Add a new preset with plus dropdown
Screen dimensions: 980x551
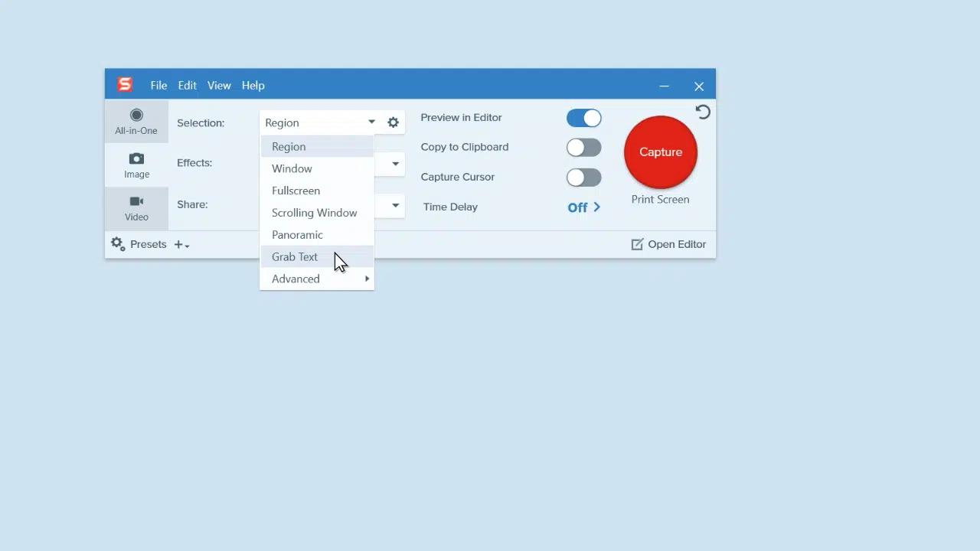[x=181, y=245]
